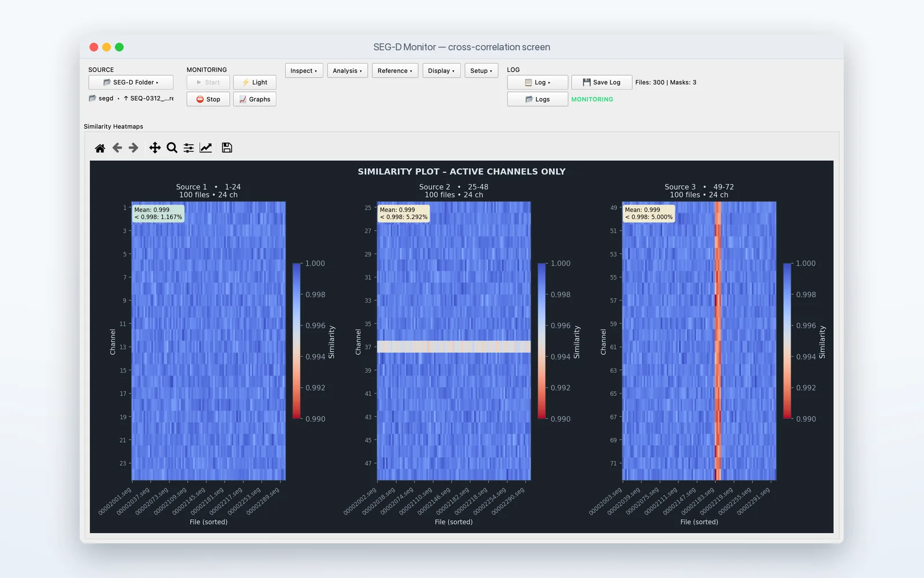Click the plot title SIMILARITY PLOT – ACTIVE CHANNELS ONLY
The image size is (924, 578).
click(461, 172)
